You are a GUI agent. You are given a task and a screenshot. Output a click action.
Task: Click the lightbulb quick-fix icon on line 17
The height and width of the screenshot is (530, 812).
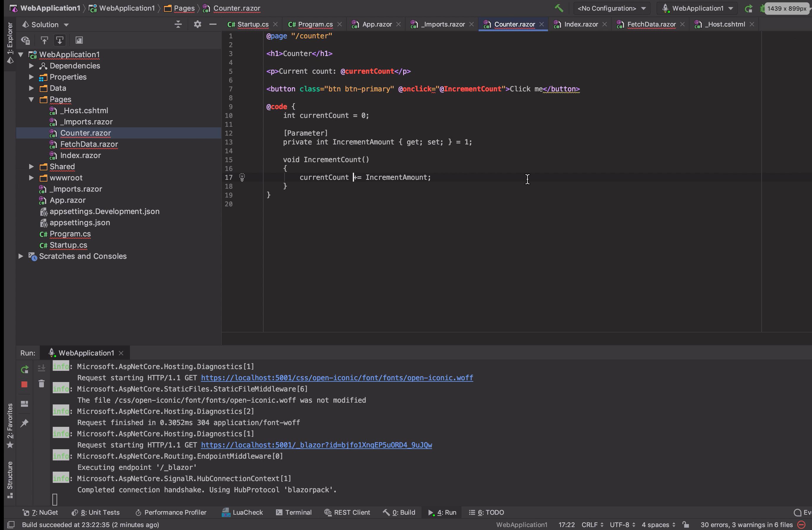coord(242,177)
